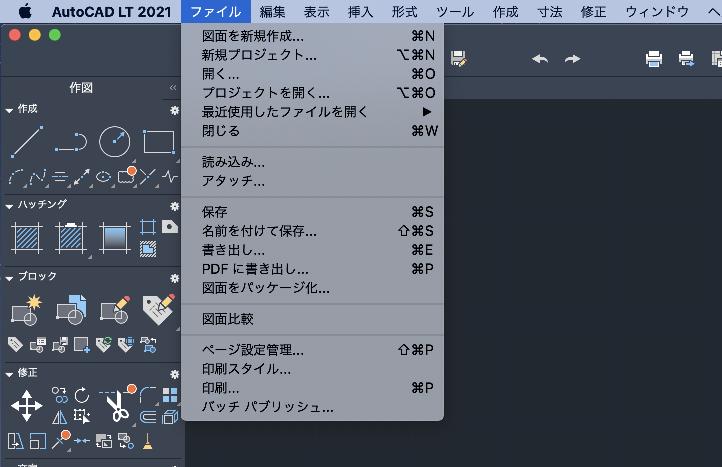This screenshot has height=467, width=722.
Task: Choose 名前を付けて保存... menu item
Action: pos(313,231)
